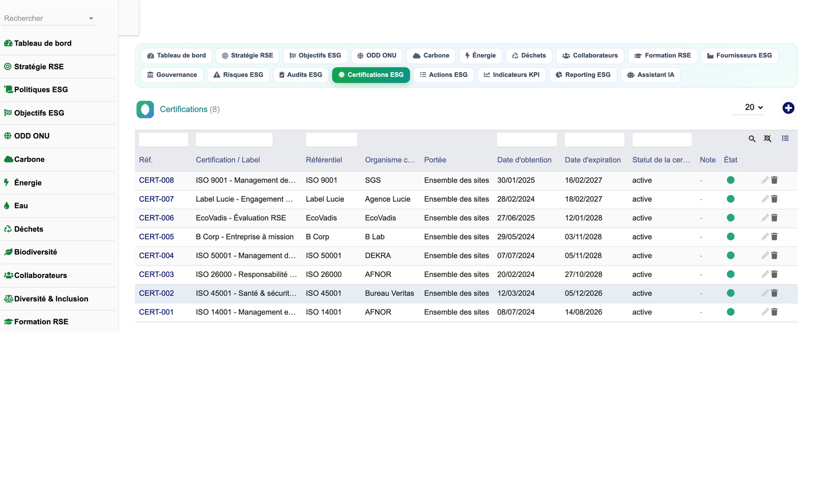Open the Assistant IA tab
The width and height of the screenshot is (815, 504).
click(650, 74)
